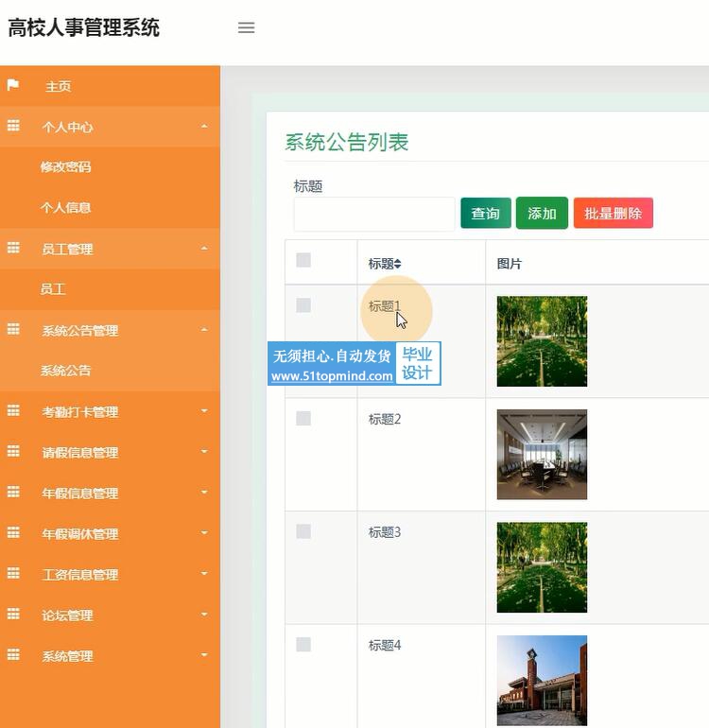Toggle the hamburger sidebar menu icon
This screenshot has height=728, width=709.
click(x=246, y=27)
